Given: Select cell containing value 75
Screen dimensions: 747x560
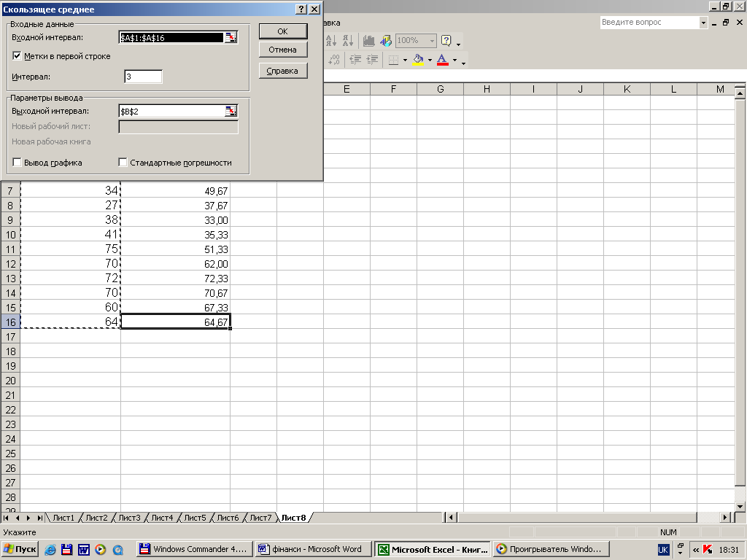Looking at the screenshot, I should click(71, 249).
